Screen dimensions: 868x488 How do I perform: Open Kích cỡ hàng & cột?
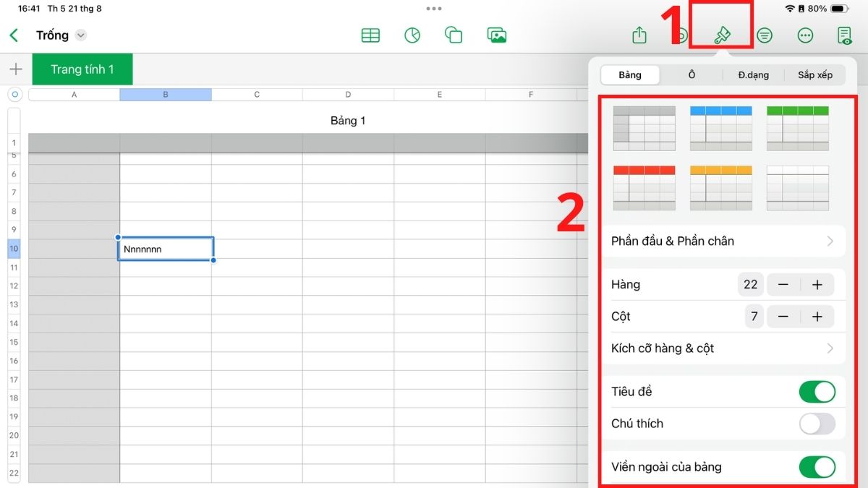pyautogui.click(x=723, y=348)
